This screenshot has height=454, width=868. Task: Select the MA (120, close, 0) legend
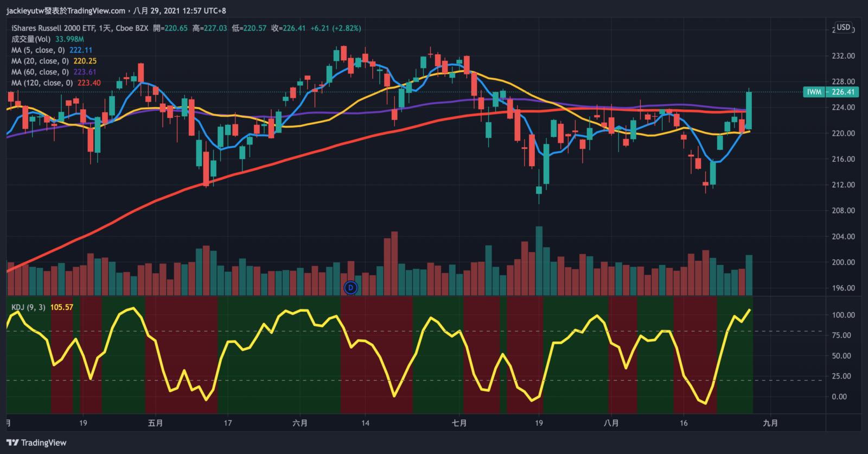42,83
